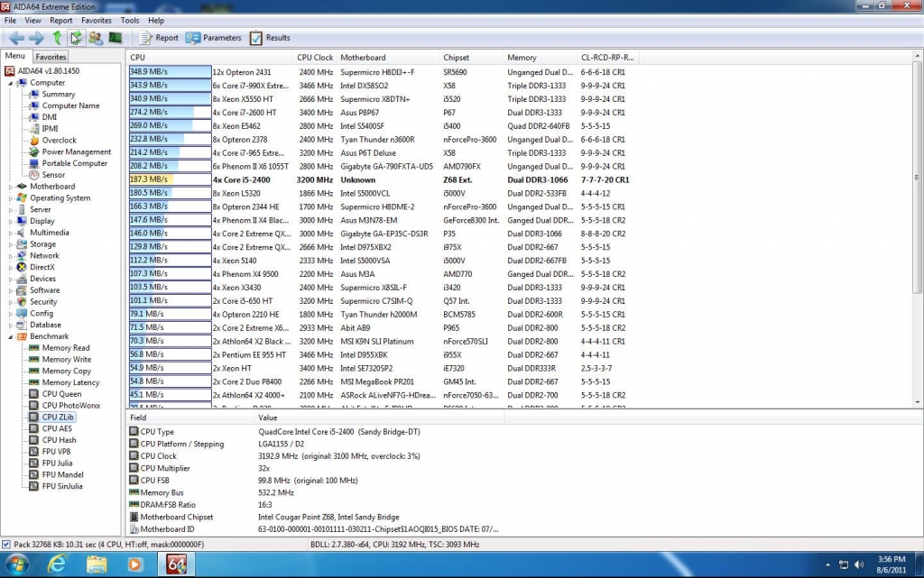
Task: Click the two-people users toolbar icon
Action: (x=96, y=38)
